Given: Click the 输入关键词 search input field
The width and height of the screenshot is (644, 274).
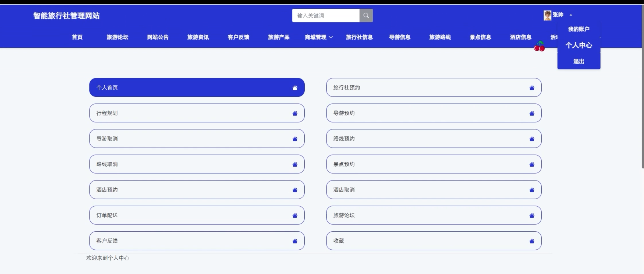Looking at the screenshot, I should 326,16.
